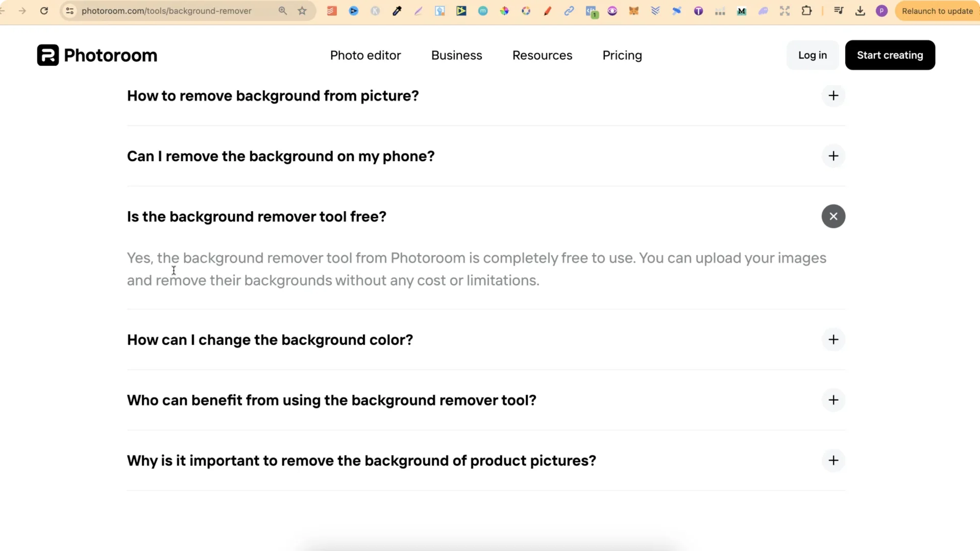Expand 'How can I change the background color?'
The width and height of the screenshot is (980, 551).
tap(834, 340)
